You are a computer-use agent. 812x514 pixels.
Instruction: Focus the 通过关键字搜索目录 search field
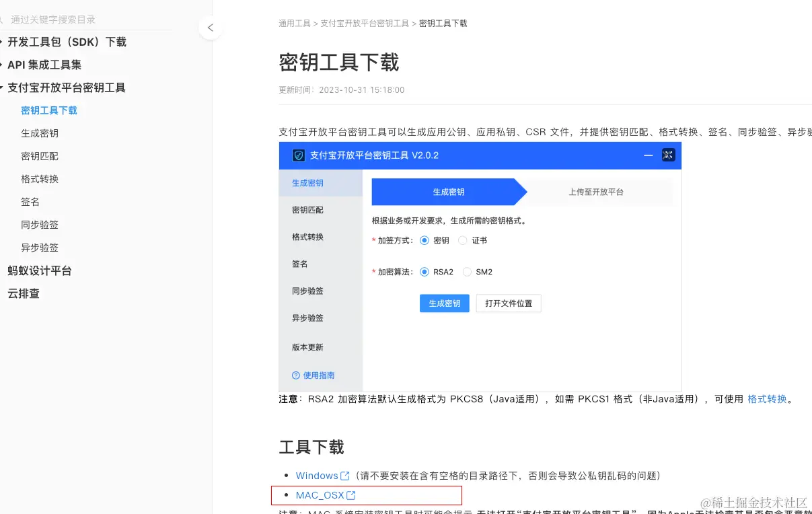point(85,20)
